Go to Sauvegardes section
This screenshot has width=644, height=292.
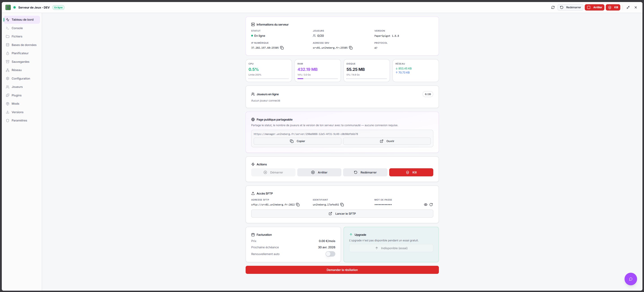click(20, 62)
